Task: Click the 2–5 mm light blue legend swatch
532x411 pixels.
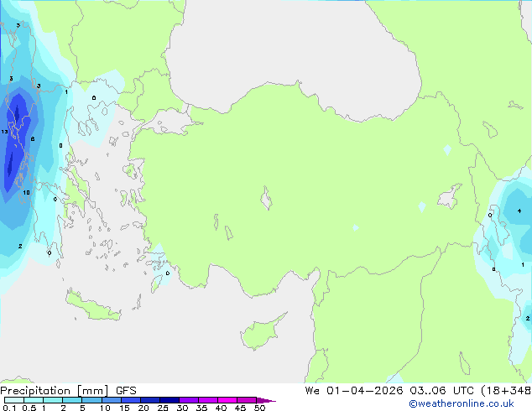Action: [x=72, y=400]
